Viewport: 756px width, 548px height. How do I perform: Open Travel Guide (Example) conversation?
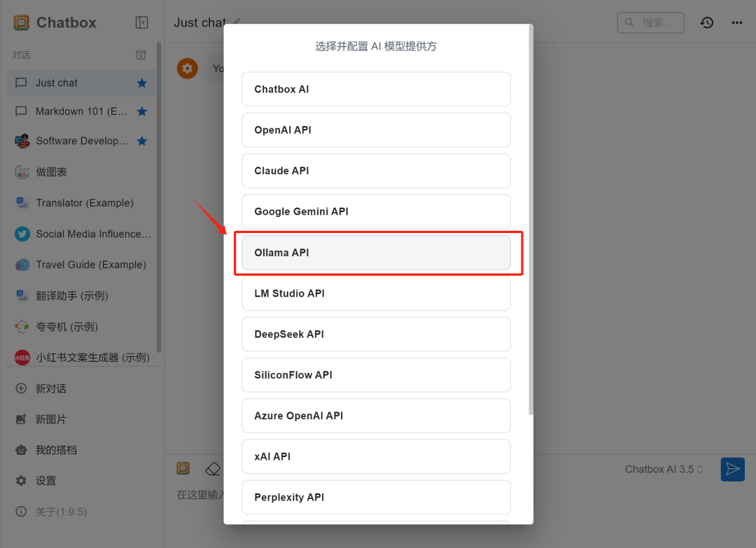(81, 265)
